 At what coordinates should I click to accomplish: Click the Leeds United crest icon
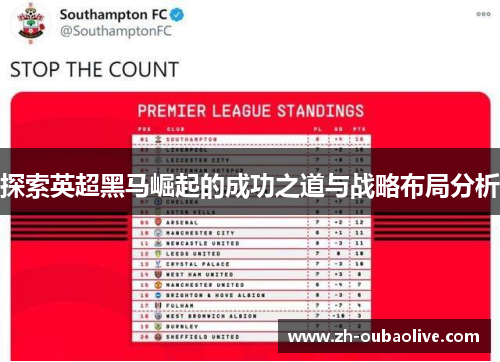pos(158,254)
